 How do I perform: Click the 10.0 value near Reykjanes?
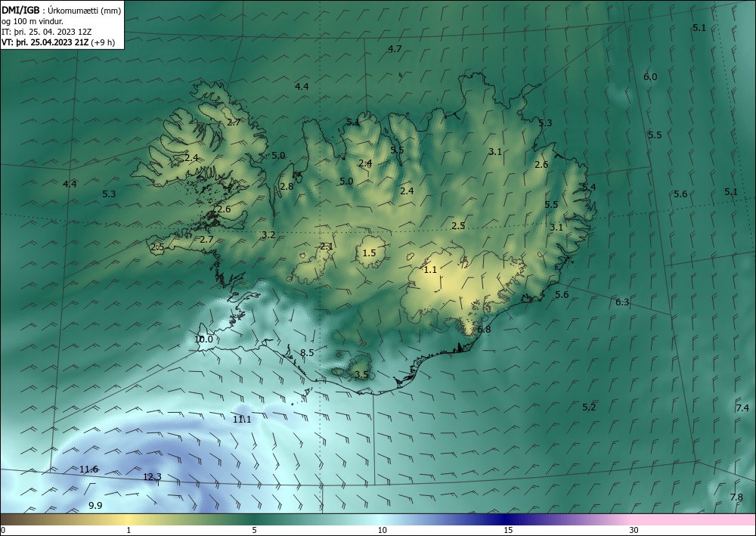click(203, 339)
